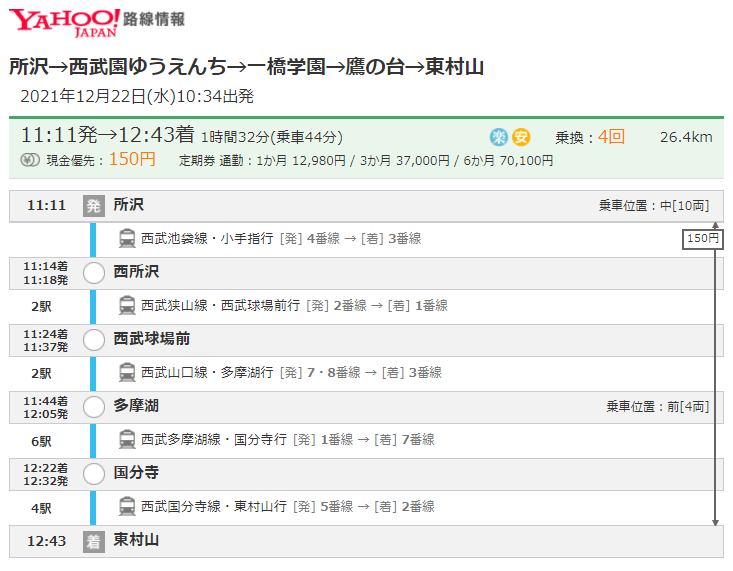
Task: Click train icon for 西武国分寺線・東村山行
Action: tap(127, 506)
